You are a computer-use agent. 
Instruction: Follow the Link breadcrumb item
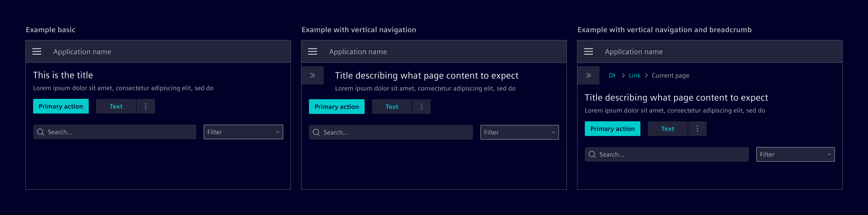(x=634, y=75)
